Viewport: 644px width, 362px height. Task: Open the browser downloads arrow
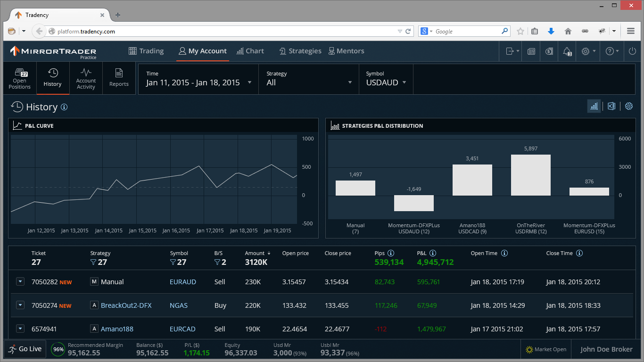point(551,32)
